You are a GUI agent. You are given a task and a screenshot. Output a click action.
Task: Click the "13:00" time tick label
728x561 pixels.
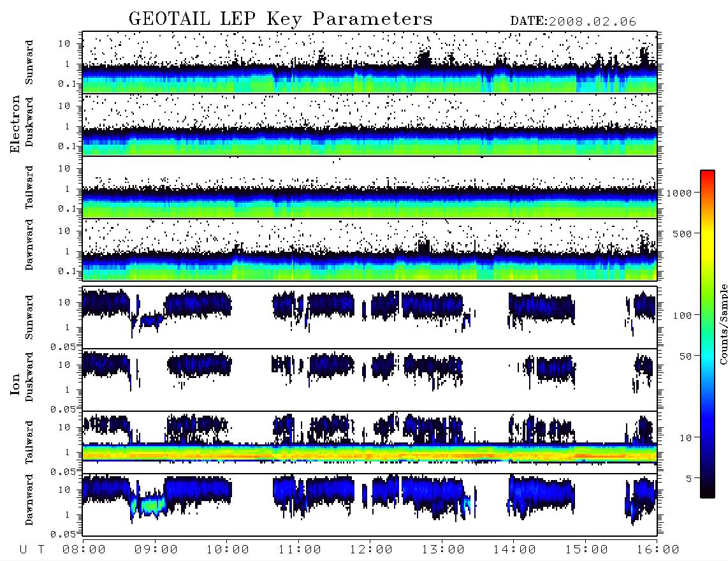(443, 550)
